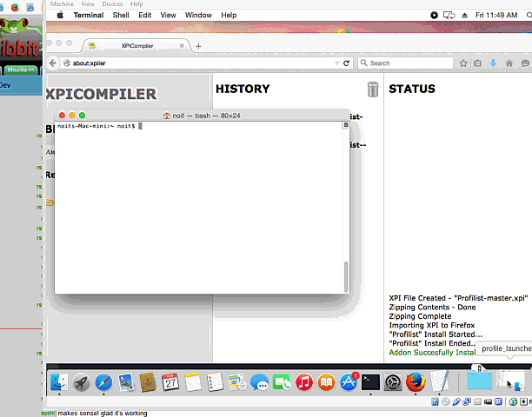This screenshot has height=417, width=532.
Task: Open Notes yellow pad icon in dock
Action: 193,382
